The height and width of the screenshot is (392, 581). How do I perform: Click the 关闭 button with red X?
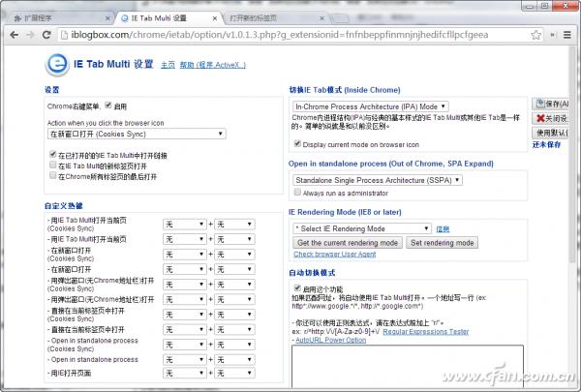(x=551, y=118)
